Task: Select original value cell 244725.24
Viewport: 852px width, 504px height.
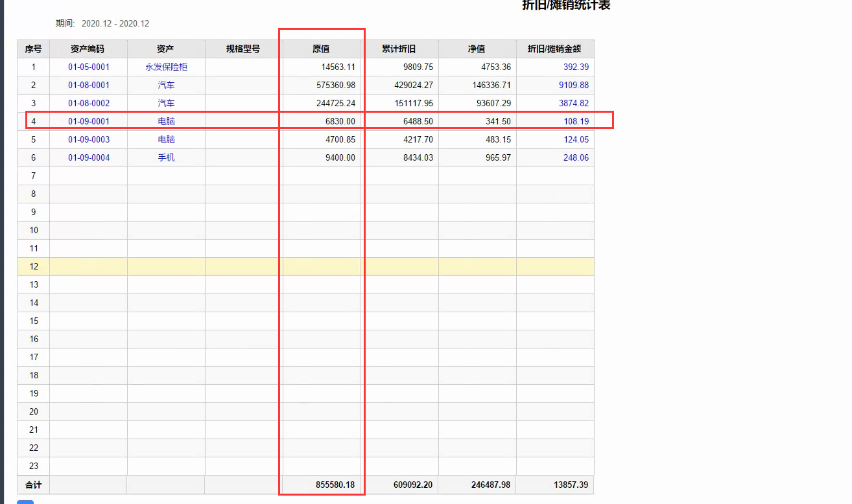Action: (322, 103)
